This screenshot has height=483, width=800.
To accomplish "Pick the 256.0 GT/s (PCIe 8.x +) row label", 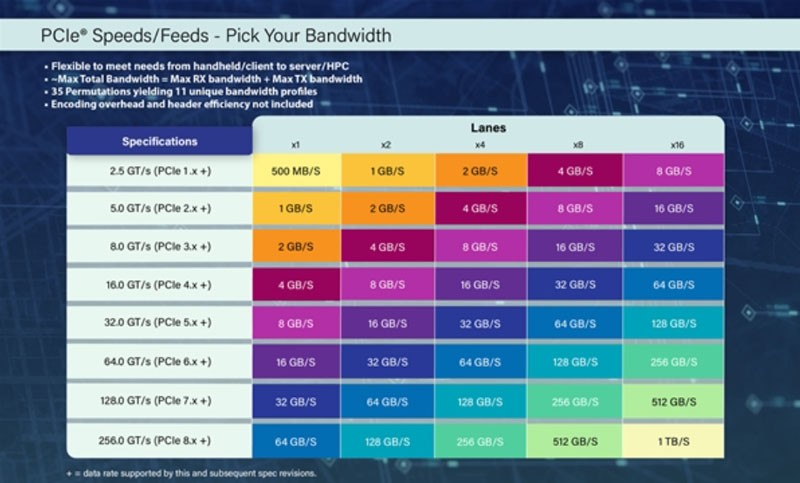I will [x=160, y=440].
